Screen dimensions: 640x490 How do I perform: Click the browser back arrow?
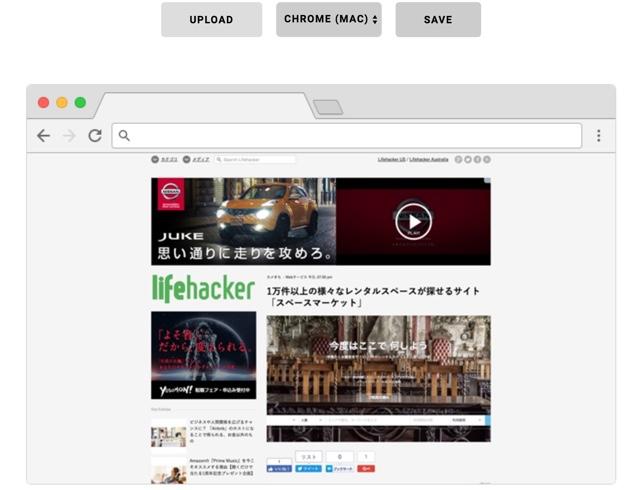[43, 136]
